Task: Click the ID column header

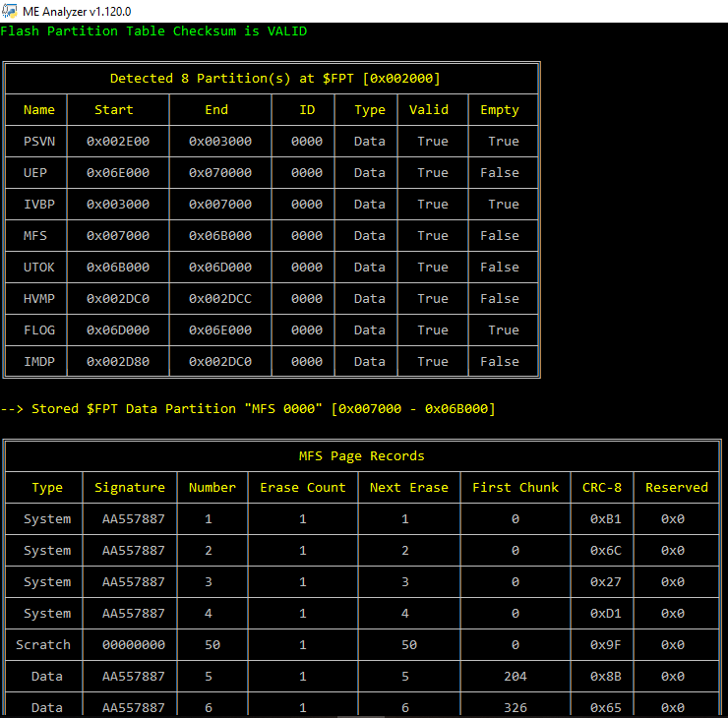Action: pyautogui.click(x=307, y=109)
